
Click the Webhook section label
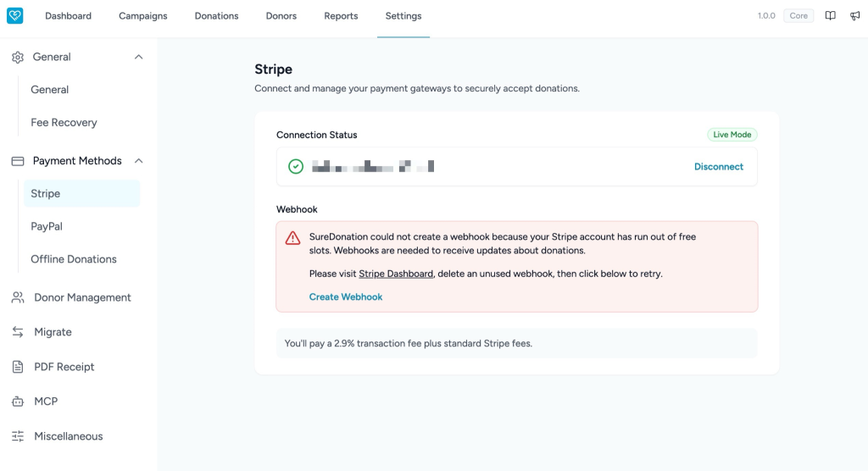pos(297,210)
